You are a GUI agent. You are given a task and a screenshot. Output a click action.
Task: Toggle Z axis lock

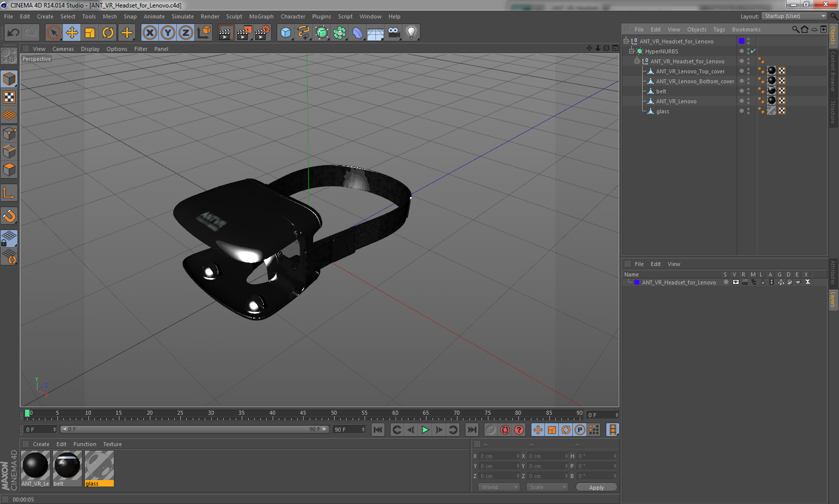point(186,33)
